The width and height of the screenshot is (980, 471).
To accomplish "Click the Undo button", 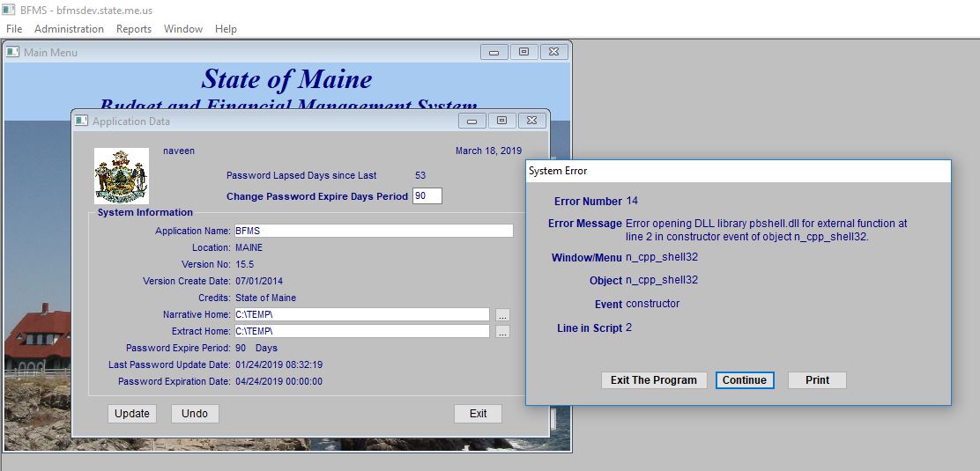I will [195, 414].
